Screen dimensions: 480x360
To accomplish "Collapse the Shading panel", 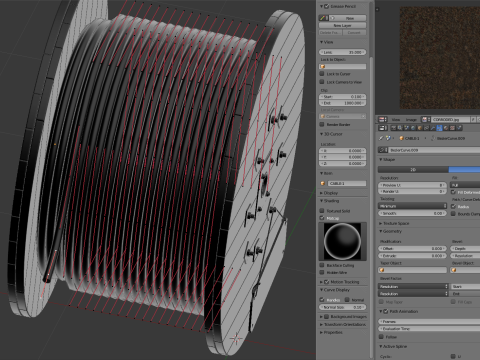I will (x=322, y=201).
